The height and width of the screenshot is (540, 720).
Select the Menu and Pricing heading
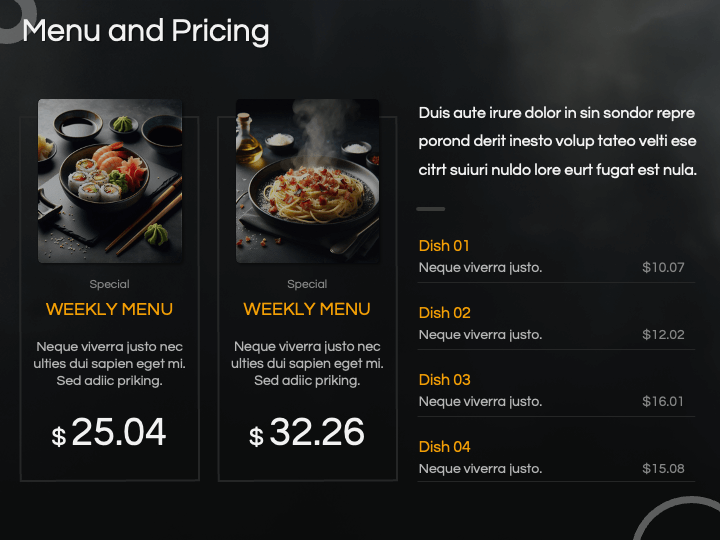click(x=146, y=31)
